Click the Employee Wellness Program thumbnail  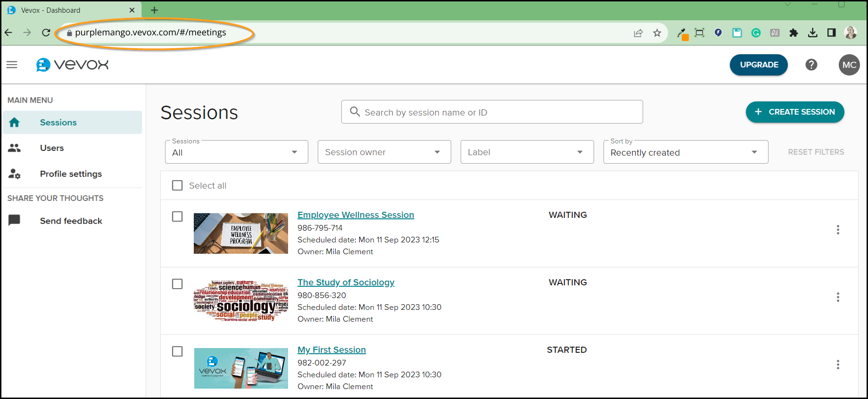tap(241, 233)
